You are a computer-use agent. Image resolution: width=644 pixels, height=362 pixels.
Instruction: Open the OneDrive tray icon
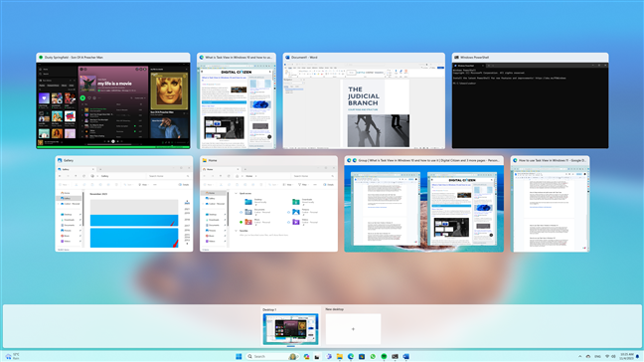[588, 356]
